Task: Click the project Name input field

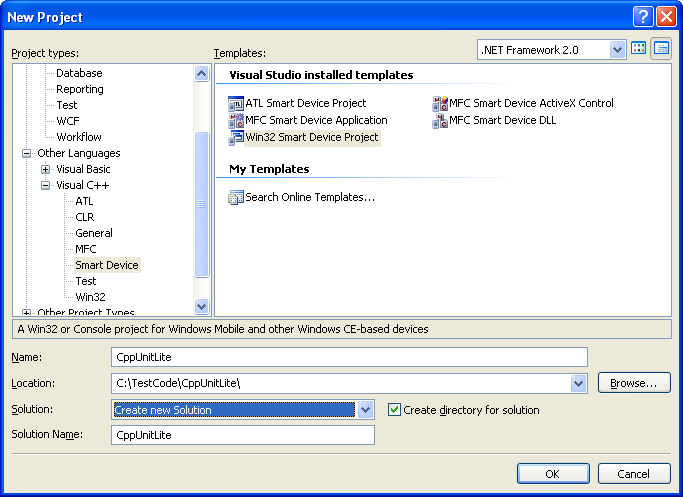Action: [349, 357]
